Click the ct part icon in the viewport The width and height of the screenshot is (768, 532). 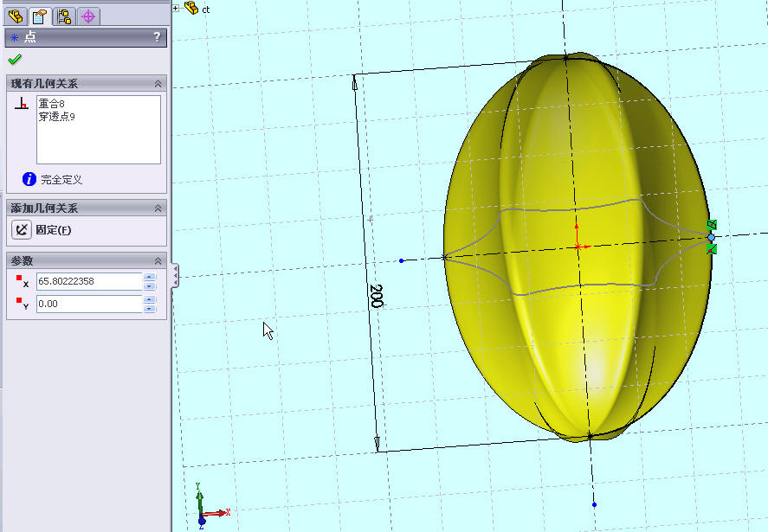(x=191, y=8)
